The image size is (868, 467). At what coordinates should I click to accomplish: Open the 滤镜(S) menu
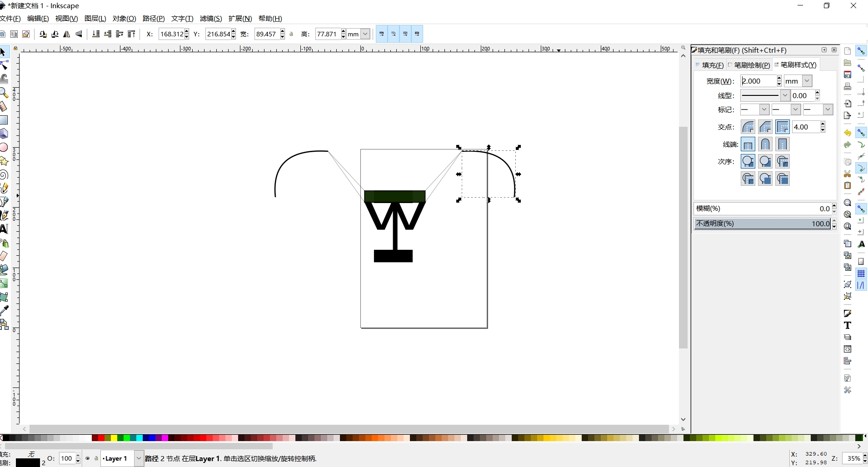click(211, 19)
